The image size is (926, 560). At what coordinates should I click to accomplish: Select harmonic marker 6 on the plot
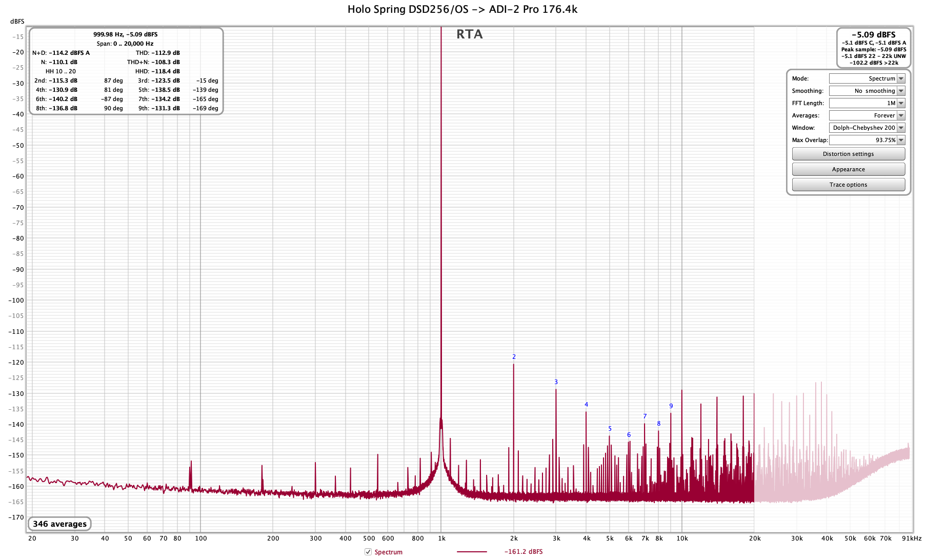pyautogui.click(x=629, y=435)
